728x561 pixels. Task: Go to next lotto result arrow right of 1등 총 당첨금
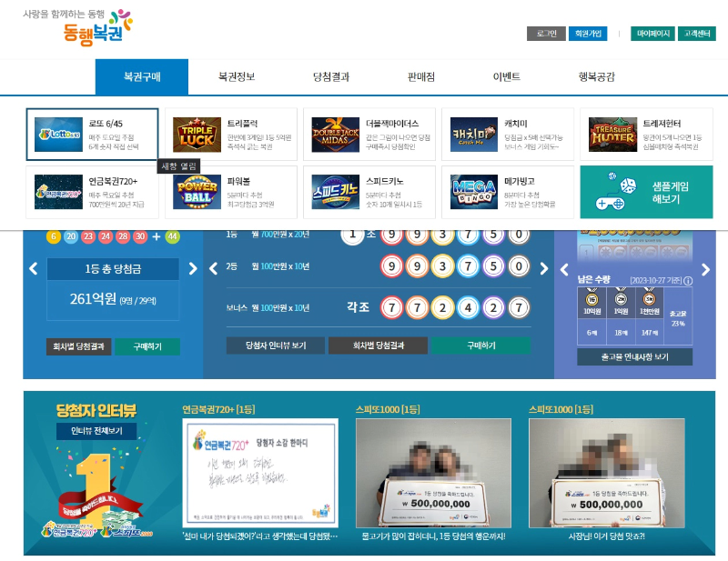193,268
